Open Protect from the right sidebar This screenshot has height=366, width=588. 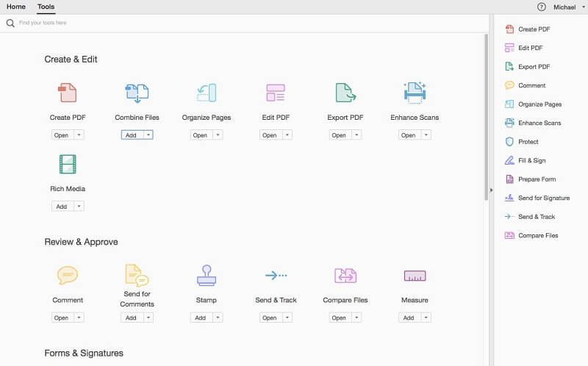point(528,142)
